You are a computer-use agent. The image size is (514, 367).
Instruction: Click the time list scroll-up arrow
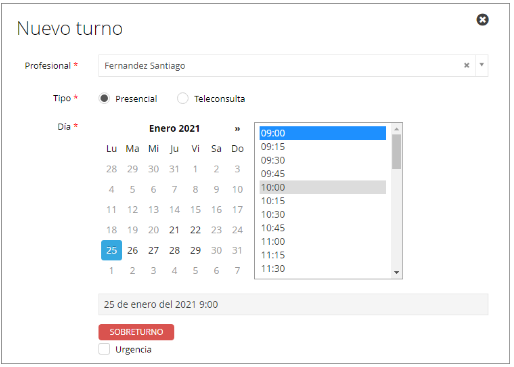[x=396, y=129]
